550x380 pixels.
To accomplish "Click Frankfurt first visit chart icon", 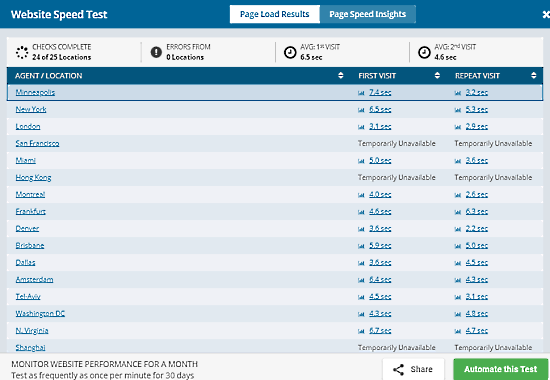I will coord(361,212).
